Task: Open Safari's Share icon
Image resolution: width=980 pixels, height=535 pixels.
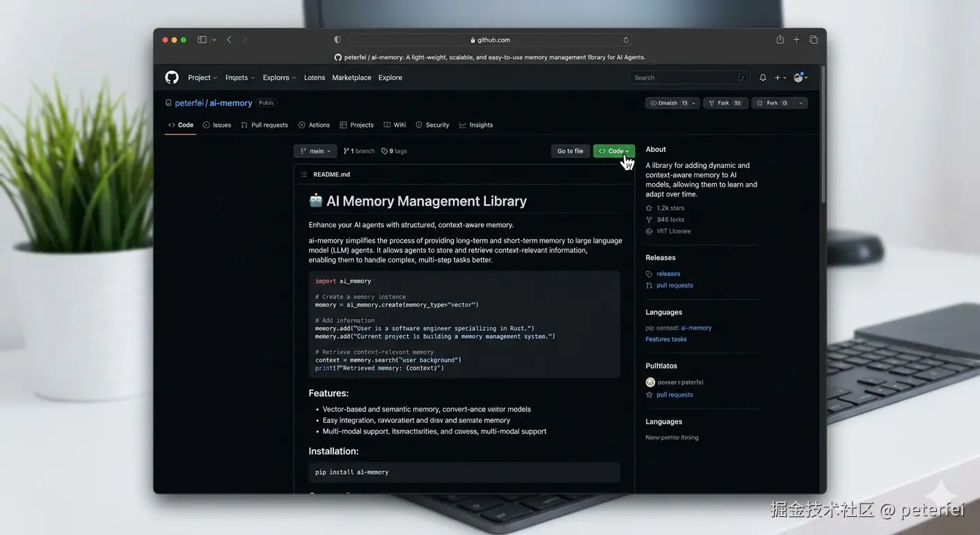Action: 780,40
